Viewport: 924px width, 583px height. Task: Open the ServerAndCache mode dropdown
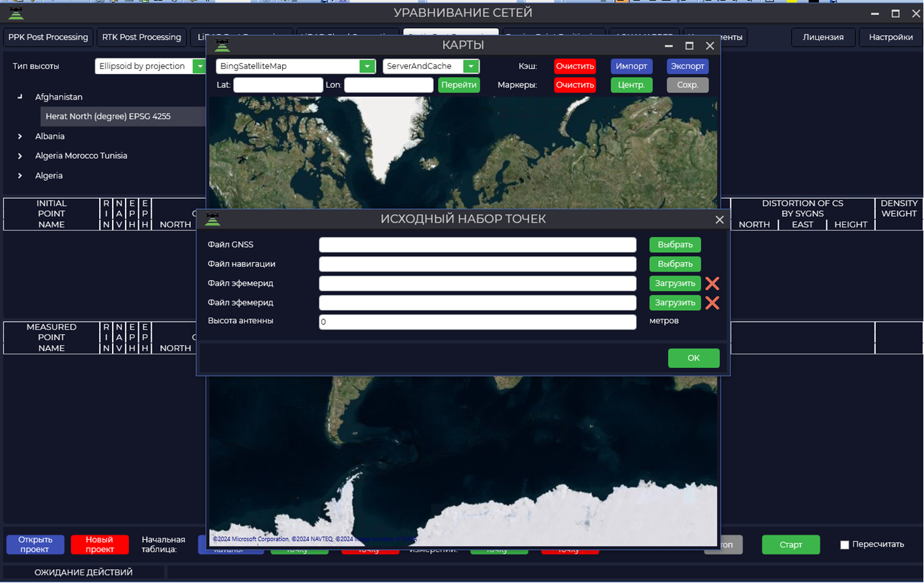click(x=471, y=66)
